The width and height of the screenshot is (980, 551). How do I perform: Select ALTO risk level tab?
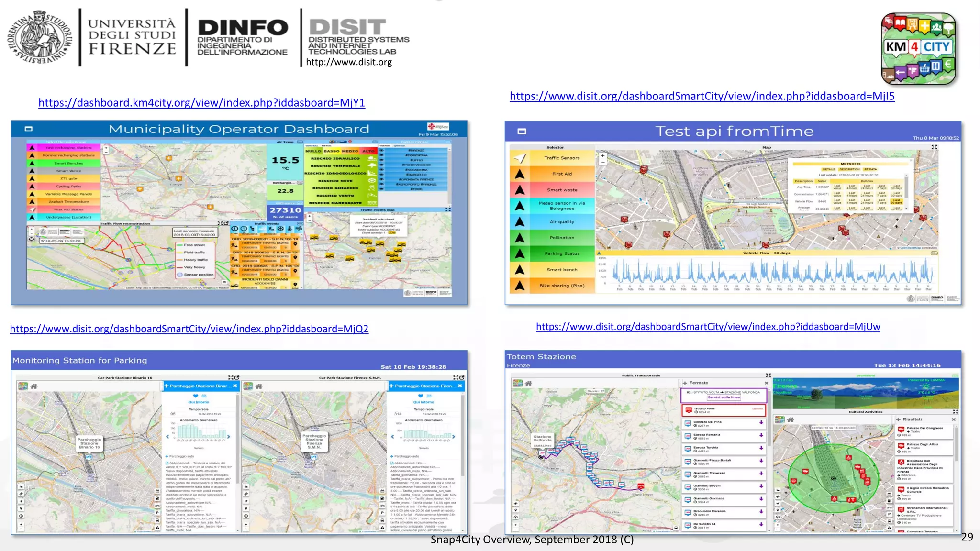coord(368,151)
